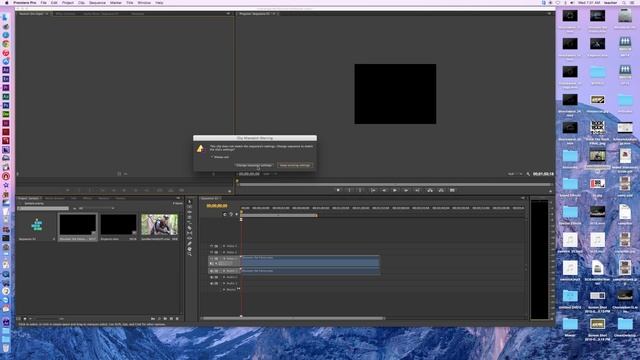This screenshot has width=640, height=360.
Task: Expand the Audio 1 track triangle
Action: point(224,271)
